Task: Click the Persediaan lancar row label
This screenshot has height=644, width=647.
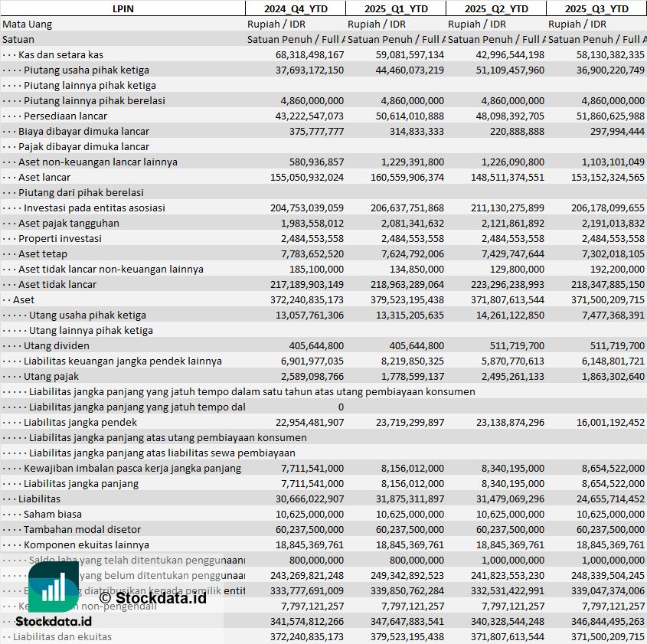Action: point(65,116)
